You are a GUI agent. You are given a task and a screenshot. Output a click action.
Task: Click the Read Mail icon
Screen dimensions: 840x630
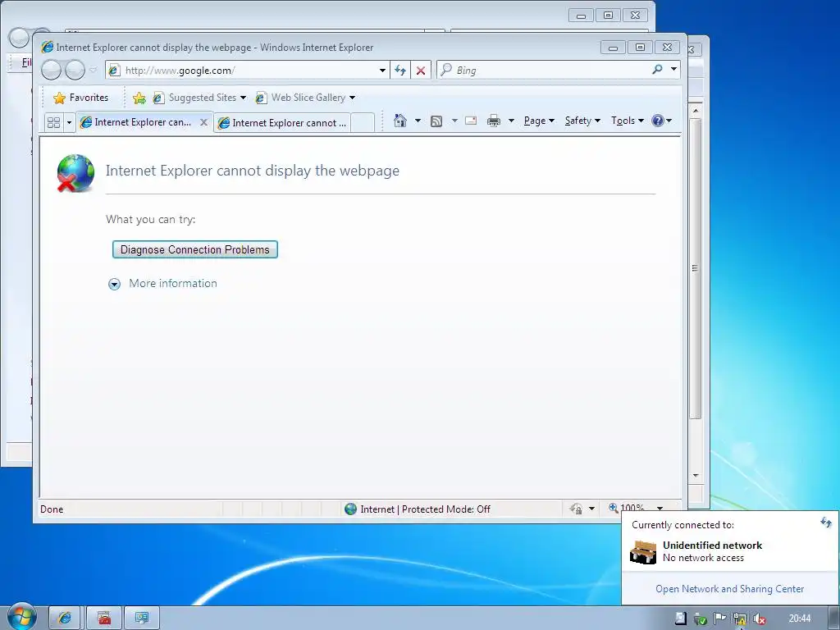coord(471,121)
